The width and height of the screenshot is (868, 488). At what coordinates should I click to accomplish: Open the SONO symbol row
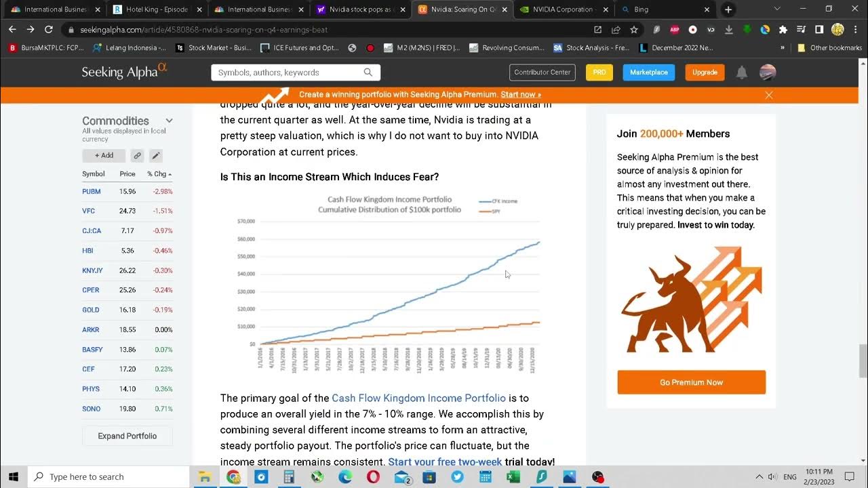(127, 409)
